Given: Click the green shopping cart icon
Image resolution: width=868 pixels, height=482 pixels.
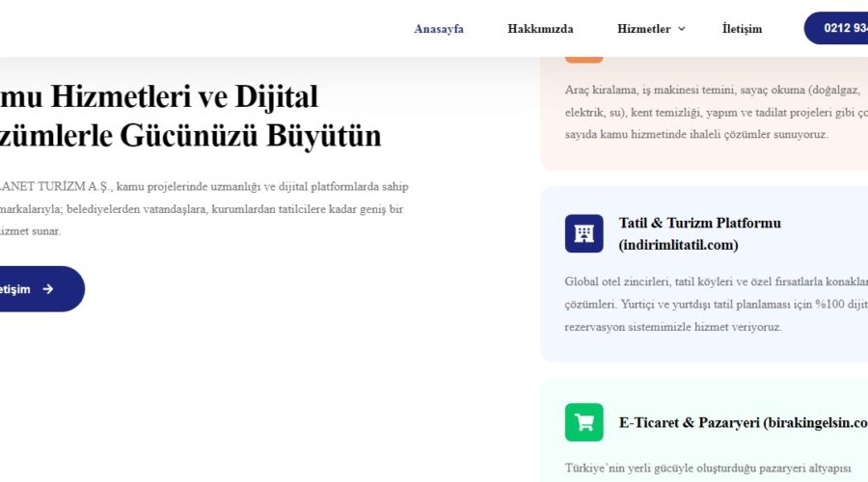Looking at the screenshot, I should 583,422.
